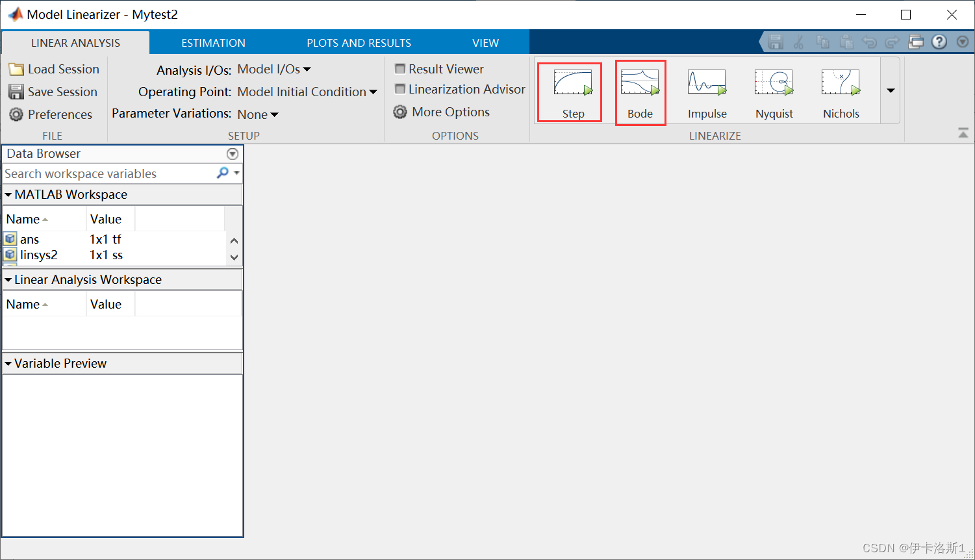
Task: Click the quick access Save icon
Action: coord(775,42)
